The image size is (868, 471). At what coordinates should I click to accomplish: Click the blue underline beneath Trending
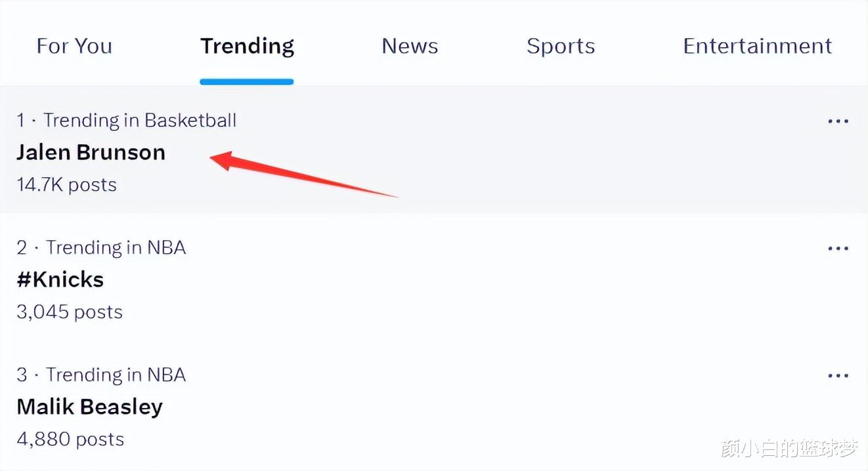[x=247, y=81]
